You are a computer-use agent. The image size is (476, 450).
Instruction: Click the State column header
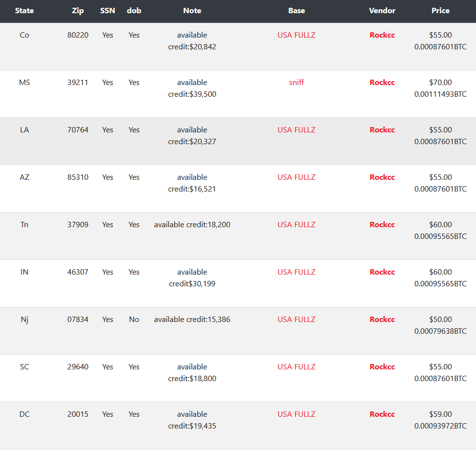point(24,11)
